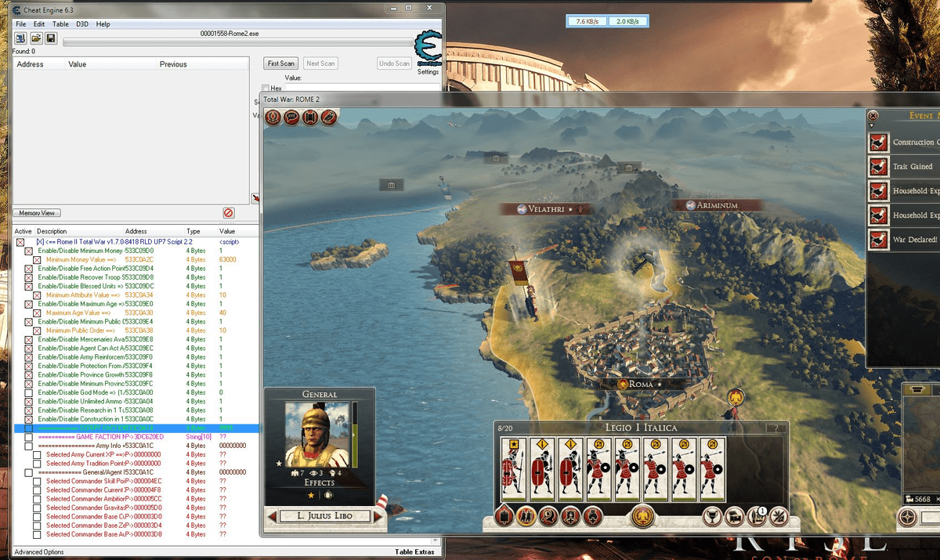Click the golden Roman eagle button bottom center
940x560 pixels.
coord(644,515)
